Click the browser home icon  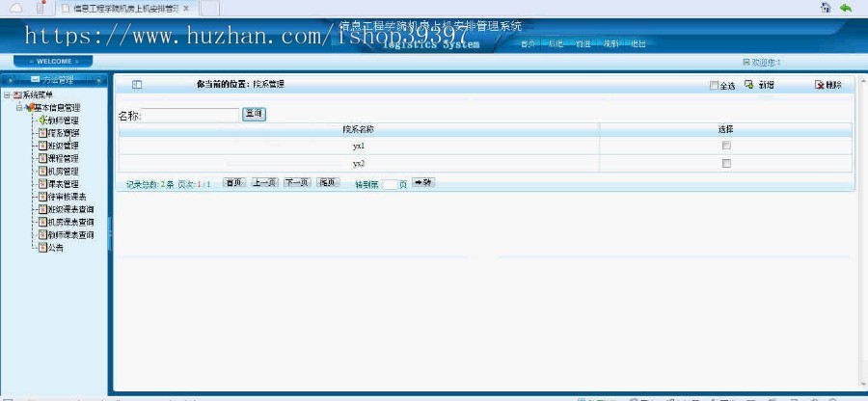[x=826, y=8]
